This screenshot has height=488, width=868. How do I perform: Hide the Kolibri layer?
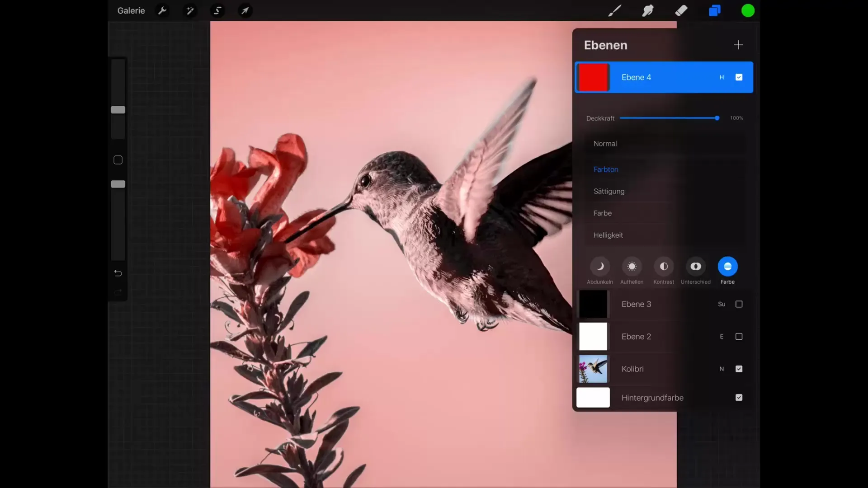(739, 369)
